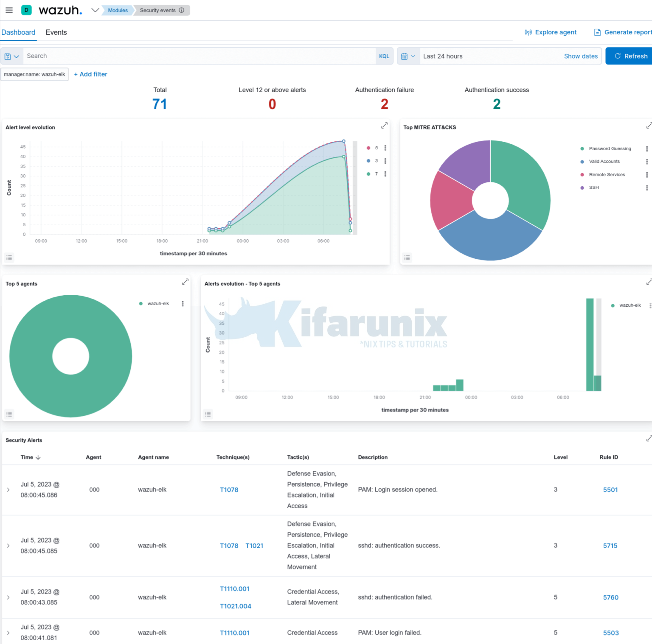
Task: Expand the Alert level evolution panel fullscreen
Action: coord(384,126)
